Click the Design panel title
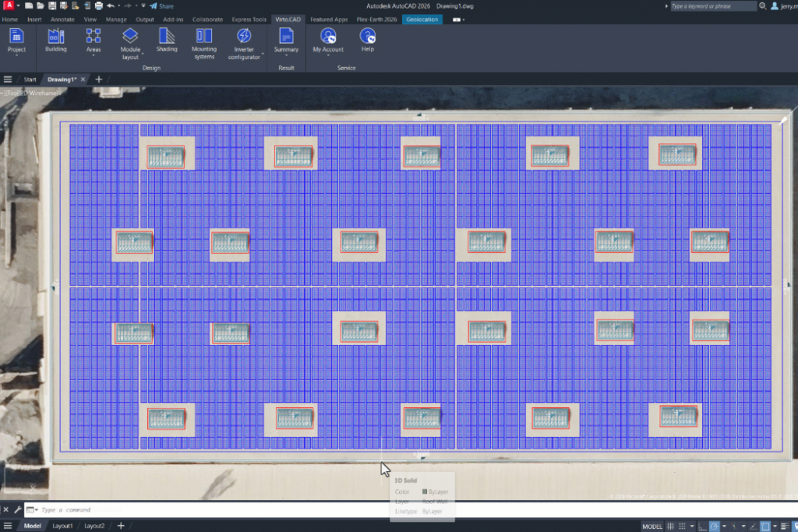Screen dimensions: 798x532 coord(152,68)
